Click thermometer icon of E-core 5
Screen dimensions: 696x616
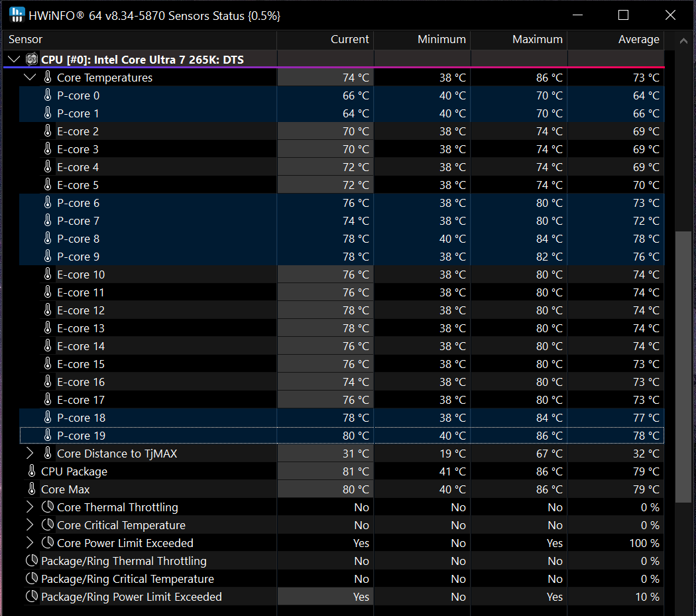pos(48,185)
